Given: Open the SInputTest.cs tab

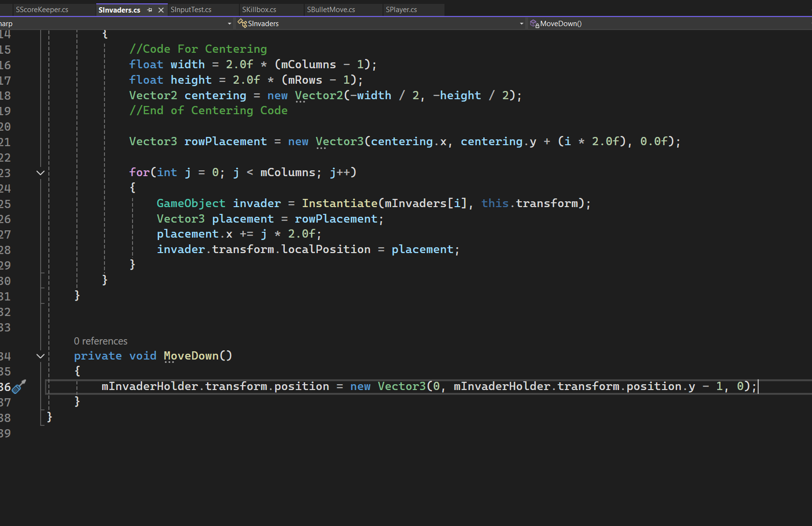Looking at the screenshot, I should tap(191, 10).
